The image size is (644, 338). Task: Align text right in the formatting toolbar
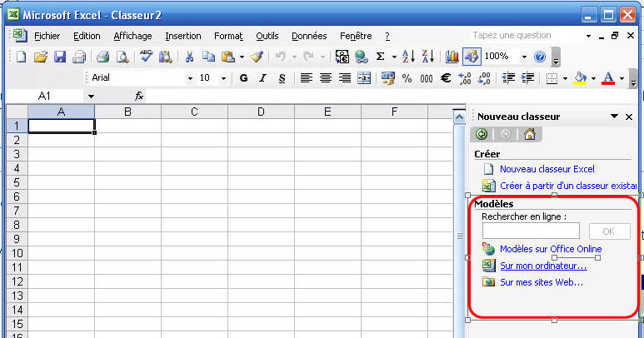345,78
